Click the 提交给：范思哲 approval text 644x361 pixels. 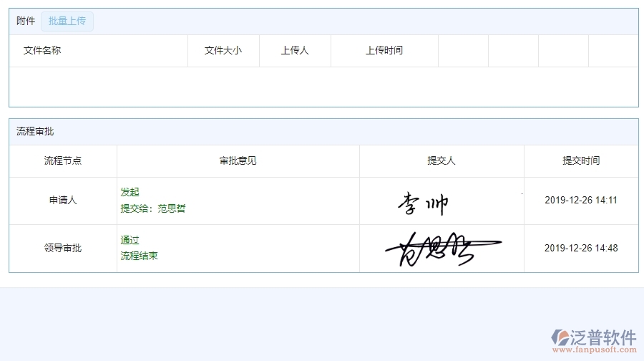click(x=153, y=209)
